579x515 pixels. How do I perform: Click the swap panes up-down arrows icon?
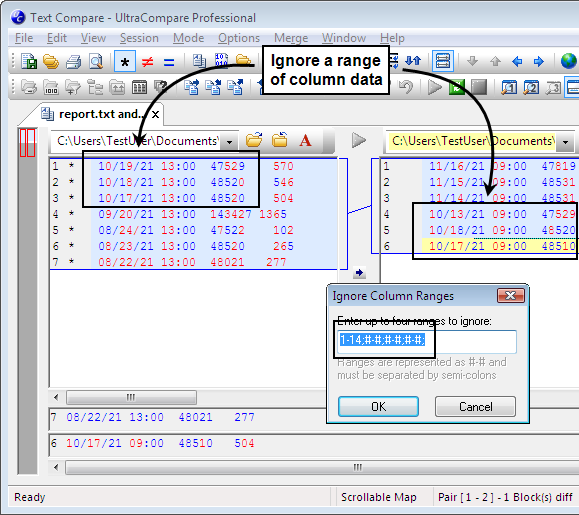coord(413,61)
